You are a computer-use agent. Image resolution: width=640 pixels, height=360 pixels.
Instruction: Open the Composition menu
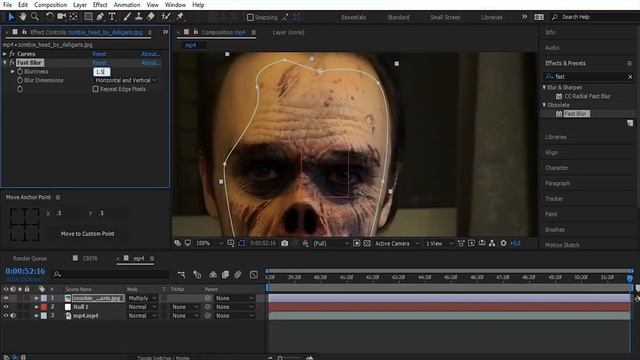coord(51,5)
